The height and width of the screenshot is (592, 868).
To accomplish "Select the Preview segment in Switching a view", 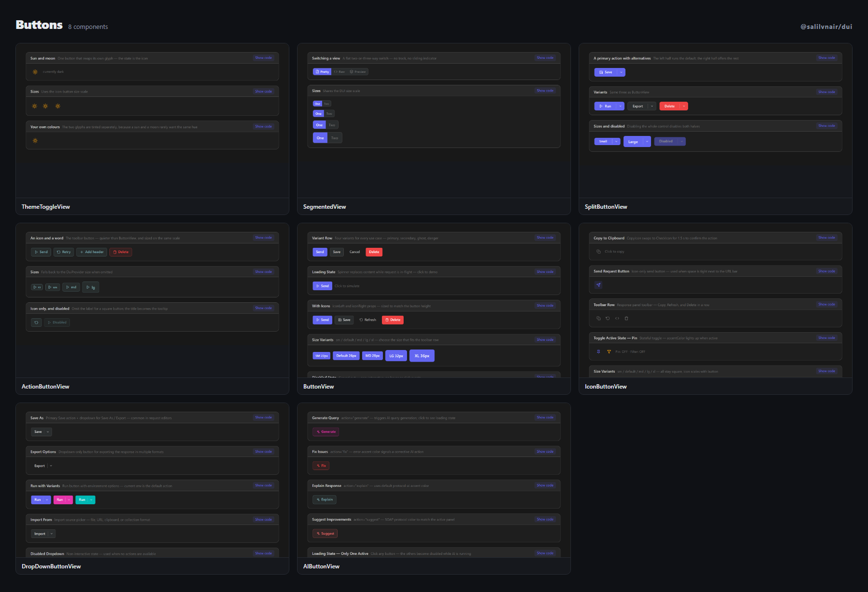I will click(x=358, y=72).
